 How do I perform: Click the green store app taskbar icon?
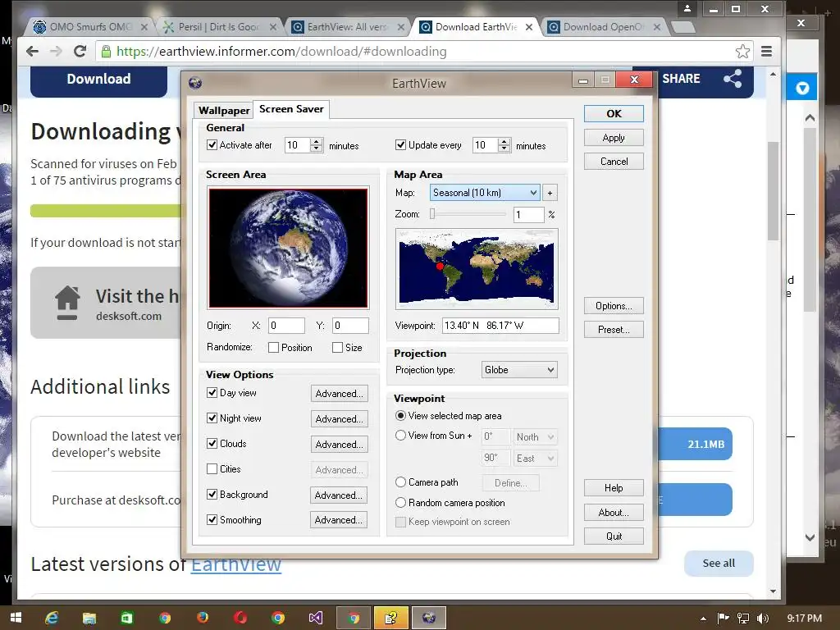[x=126, y=618]
